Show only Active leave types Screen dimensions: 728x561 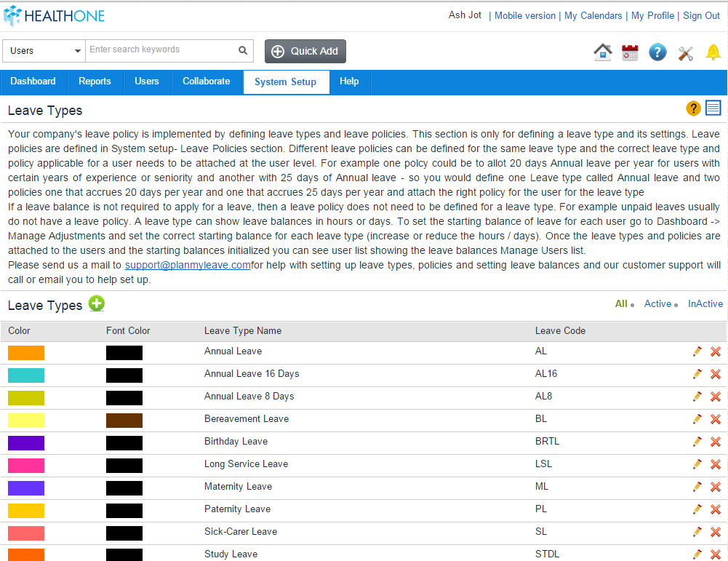click(657, 304)
